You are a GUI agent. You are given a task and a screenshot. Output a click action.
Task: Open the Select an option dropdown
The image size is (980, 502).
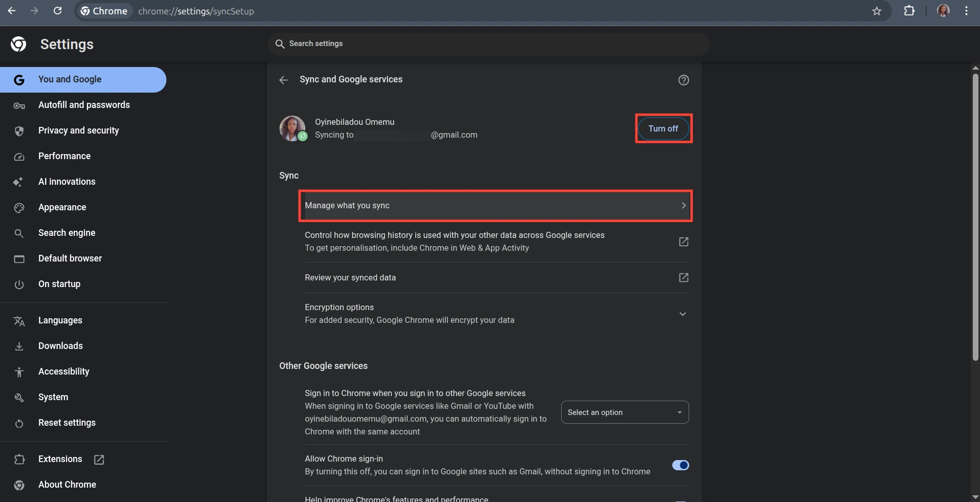pyautogui.click(x=625, y=412)
